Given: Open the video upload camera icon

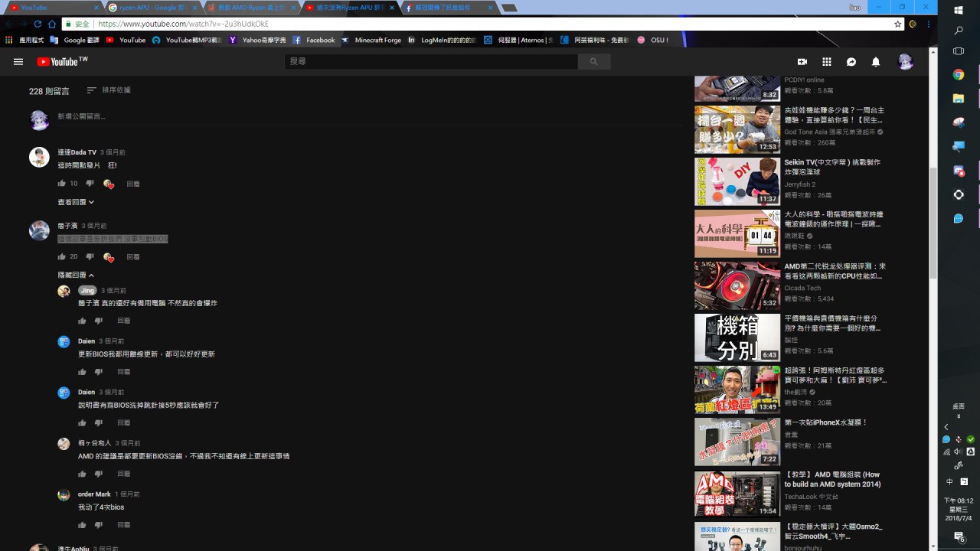Looking at the screenshot, I should coord(802,62).
